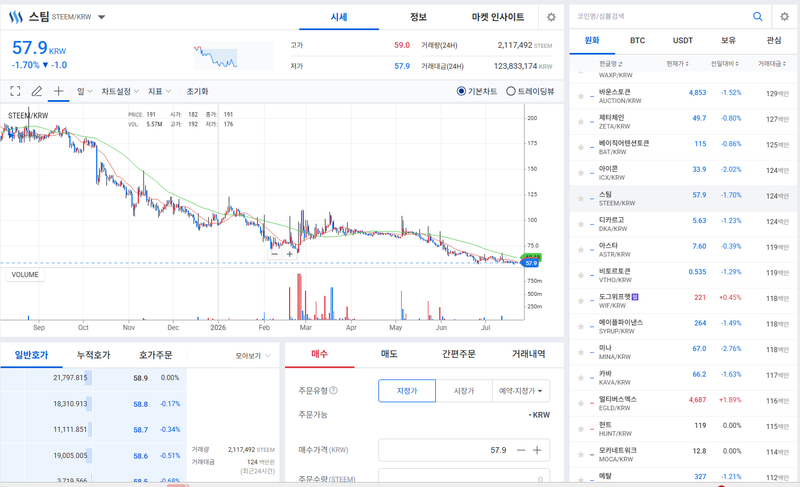The width and height of the screenshot is (800, 487).
Task: Select the 기본차트 radio button
Action: 461,91
